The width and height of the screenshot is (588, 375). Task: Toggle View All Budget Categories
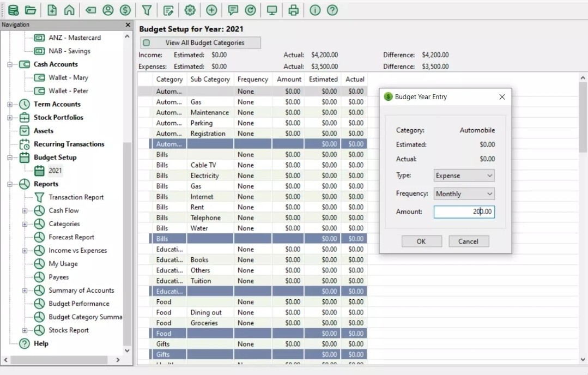click(x=200, y=43)
